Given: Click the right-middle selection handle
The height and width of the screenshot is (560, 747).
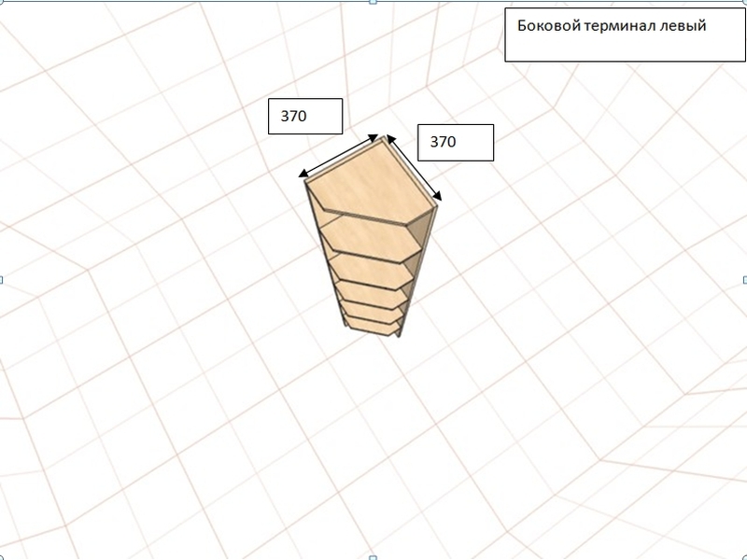Looking at the screenshot, I should pos(745,280).
